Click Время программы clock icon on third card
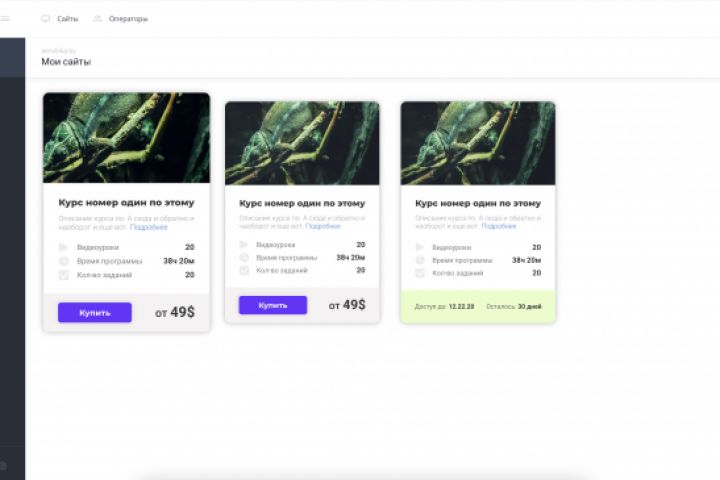Image resolution: width=720 pixels, height=480 pixels. pos(420,260)
